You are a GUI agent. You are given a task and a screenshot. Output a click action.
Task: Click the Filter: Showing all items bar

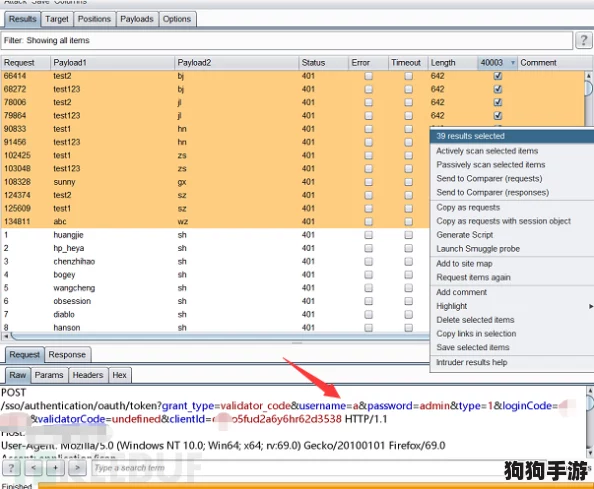point(287,41)
